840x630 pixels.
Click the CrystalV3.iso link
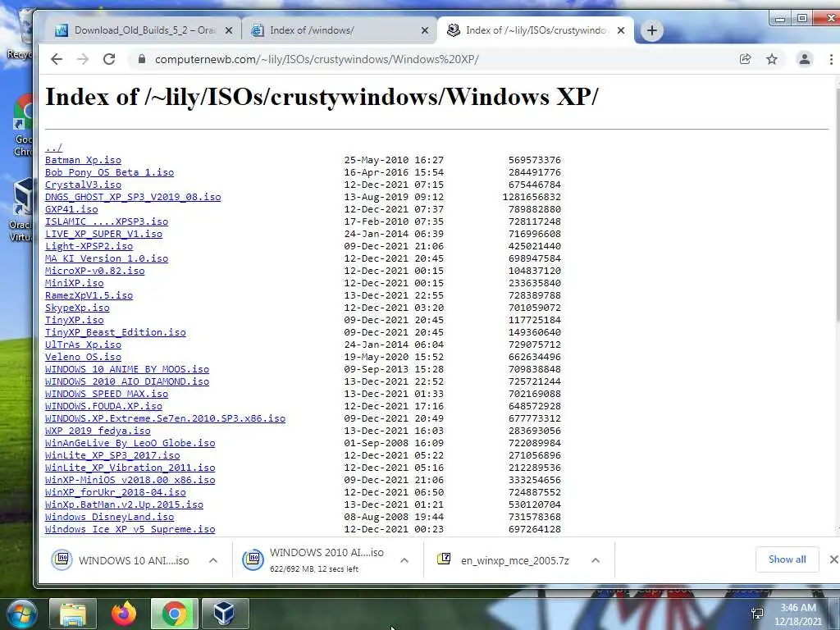(x=83, y=185)
